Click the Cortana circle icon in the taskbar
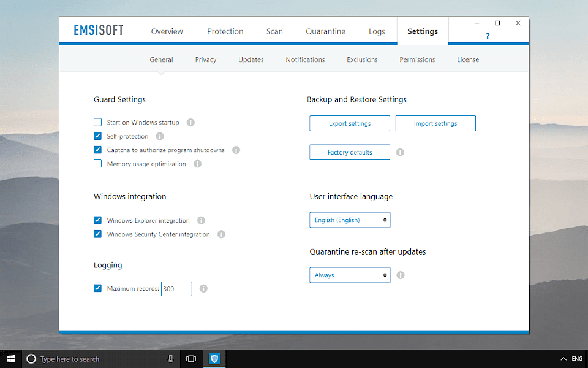588x368 pixels. click(x=31, y=359)
